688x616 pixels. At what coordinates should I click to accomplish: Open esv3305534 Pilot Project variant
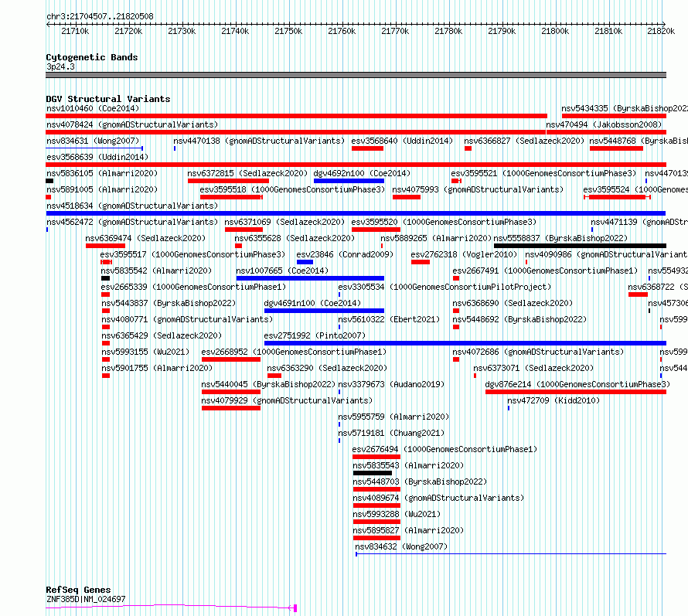(444, 287)
